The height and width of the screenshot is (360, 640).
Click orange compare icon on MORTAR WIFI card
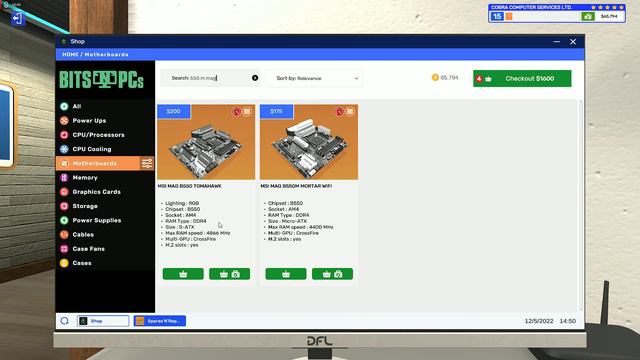[x=350, y=111]
